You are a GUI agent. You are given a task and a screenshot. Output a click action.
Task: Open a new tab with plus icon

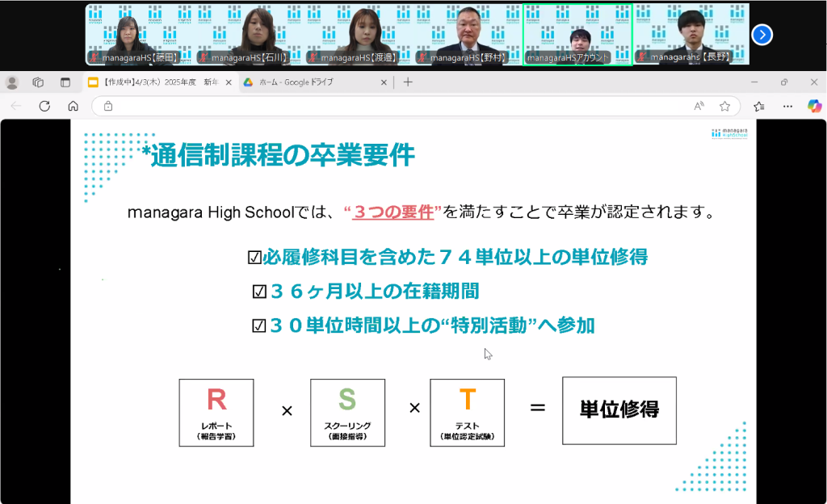(408, 82)
